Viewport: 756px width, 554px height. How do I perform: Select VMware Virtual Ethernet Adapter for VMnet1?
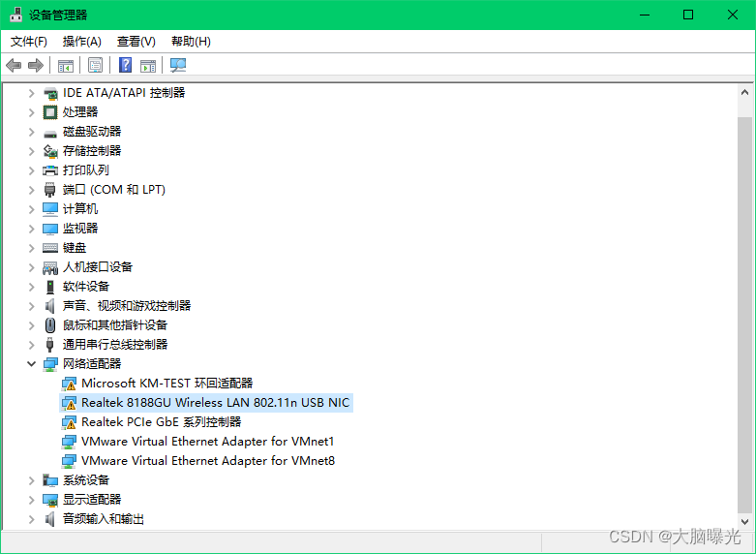click(207, 442)
